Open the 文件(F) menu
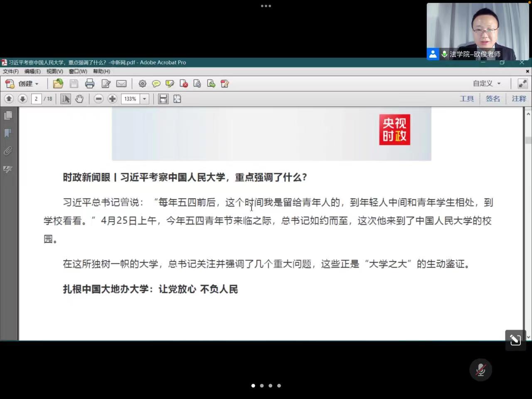This screenshot has width=532, height=399. click(x=11, y=71)
